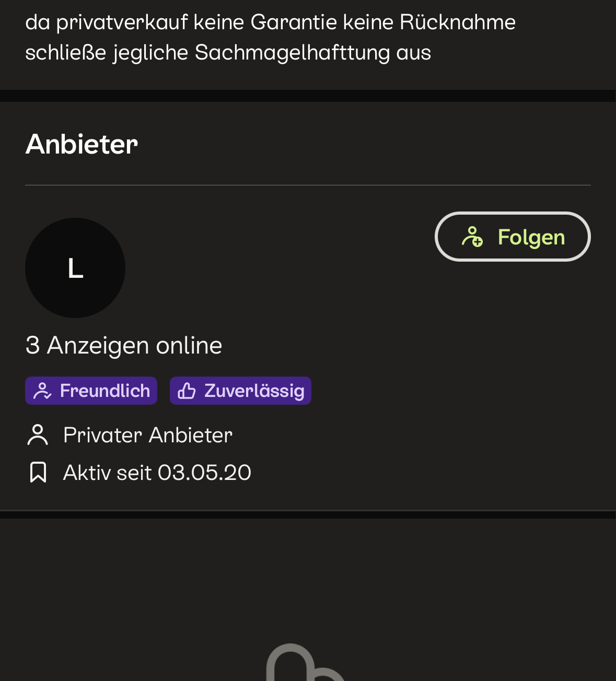This screenshot has height=681, width=616.
Task: Click the person-plus icon in Folgen button
Action: [472, 237]
